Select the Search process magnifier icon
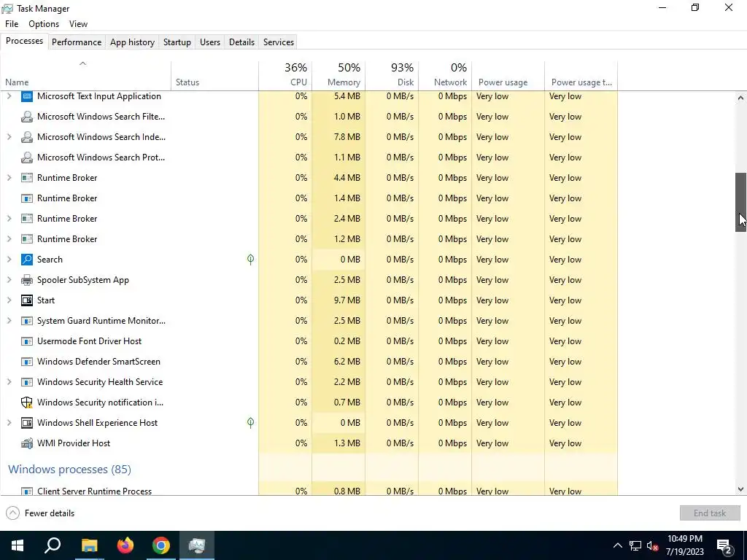This screenshot has height=560, width=747. 27,260
